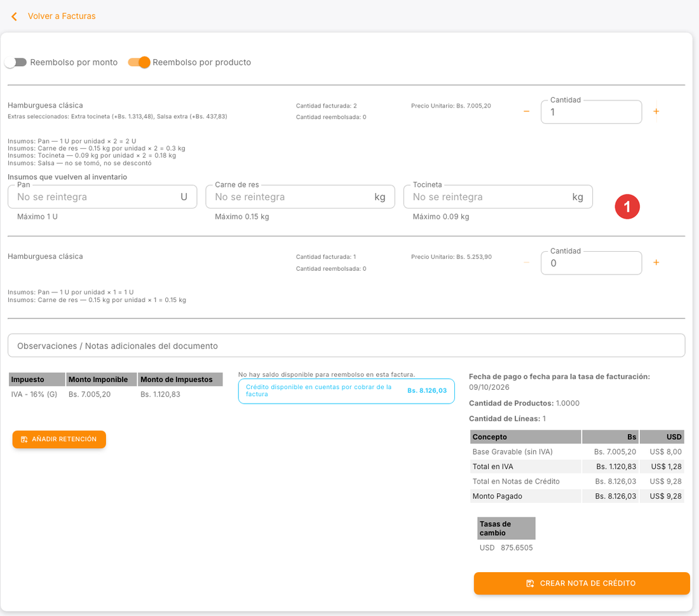Screen dimensions: 699x616
Task: Click the icon on Crear Nota de Crédito
Action: [x=530, y=584]
